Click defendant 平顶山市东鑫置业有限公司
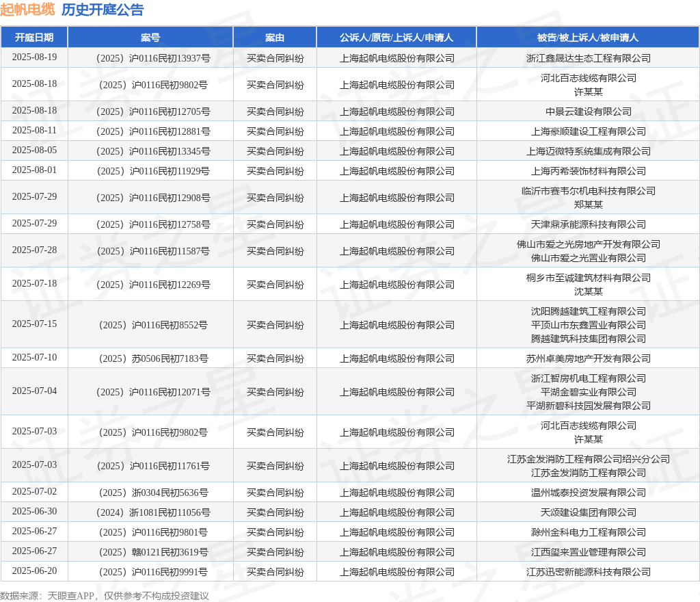 point(588,325)
